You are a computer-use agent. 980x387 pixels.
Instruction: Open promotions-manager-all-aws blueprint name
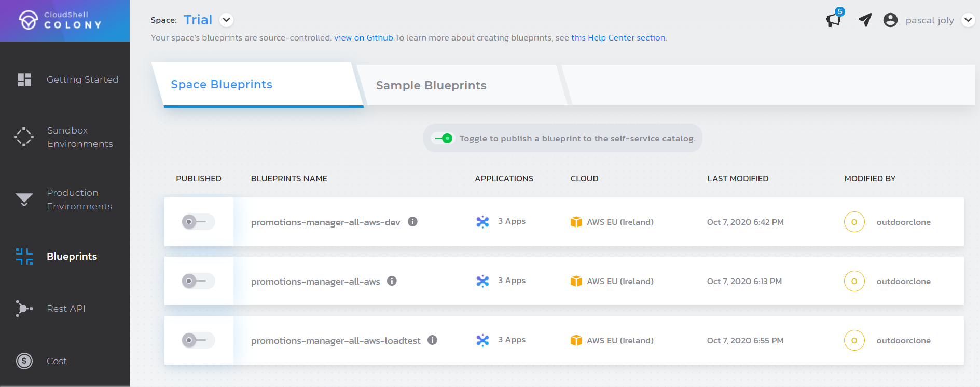coord(315,282)
